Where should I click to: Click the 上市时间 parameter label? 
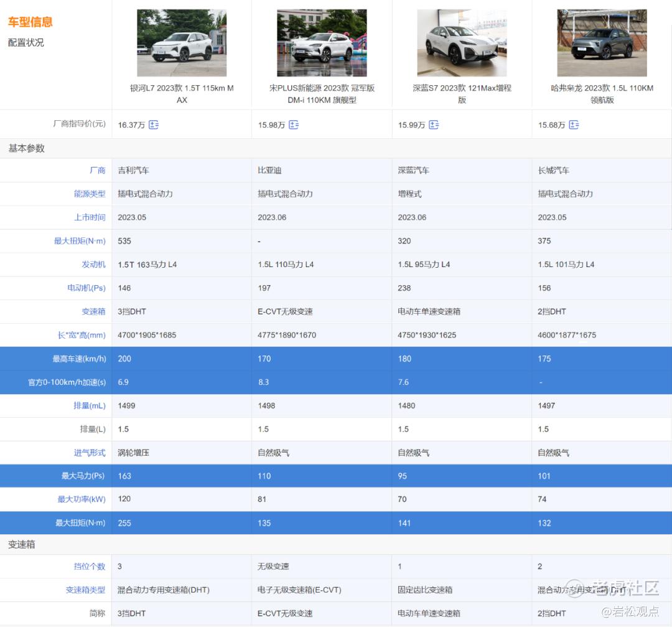pyautogui.click(x=90, y=217)
